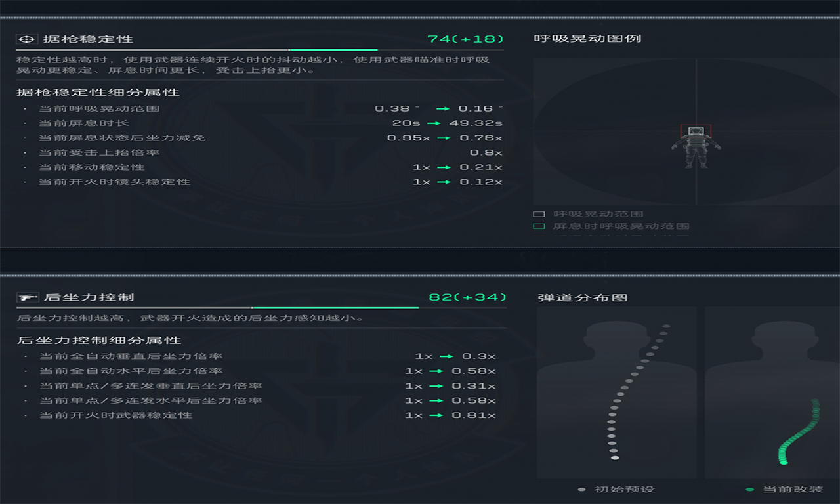Click the green arrow in 当前屏息时长 row
The height and width of the screenshot is (504, 840).
click(433, 123)
